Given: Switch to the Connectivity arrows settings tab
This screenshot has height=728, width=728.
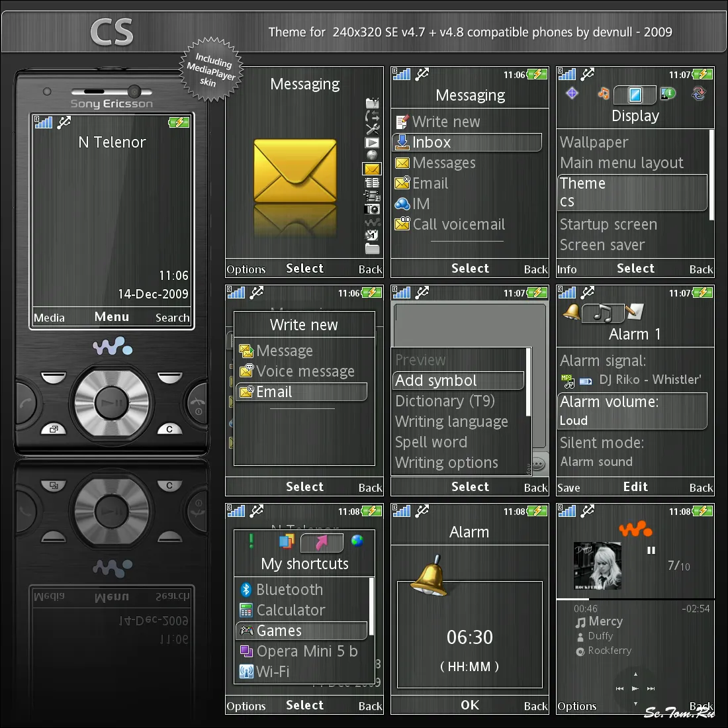Looking at the screenshot, I should (699, 93).
